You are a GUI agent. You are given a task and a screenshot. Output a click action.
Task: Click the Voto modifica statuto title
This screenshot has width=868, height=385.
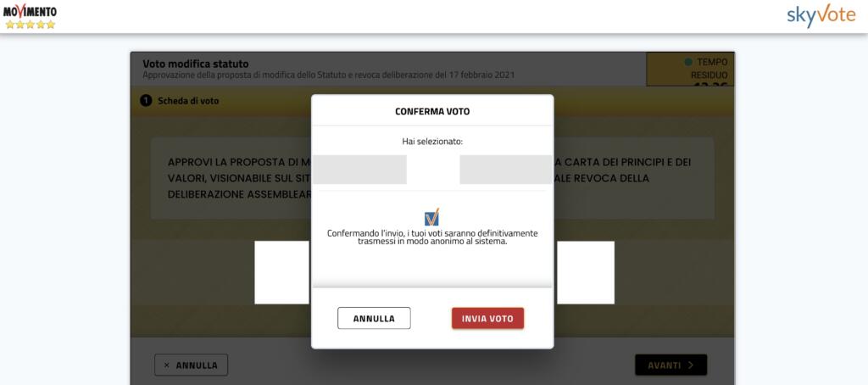click(196, 64)
